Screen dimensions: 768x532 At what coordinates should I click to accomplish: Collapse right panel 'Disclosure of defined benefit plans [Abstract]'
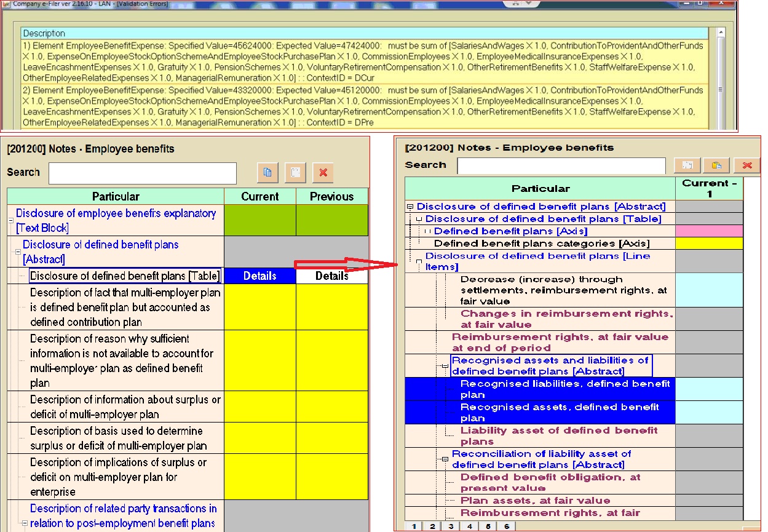(410, 207)
